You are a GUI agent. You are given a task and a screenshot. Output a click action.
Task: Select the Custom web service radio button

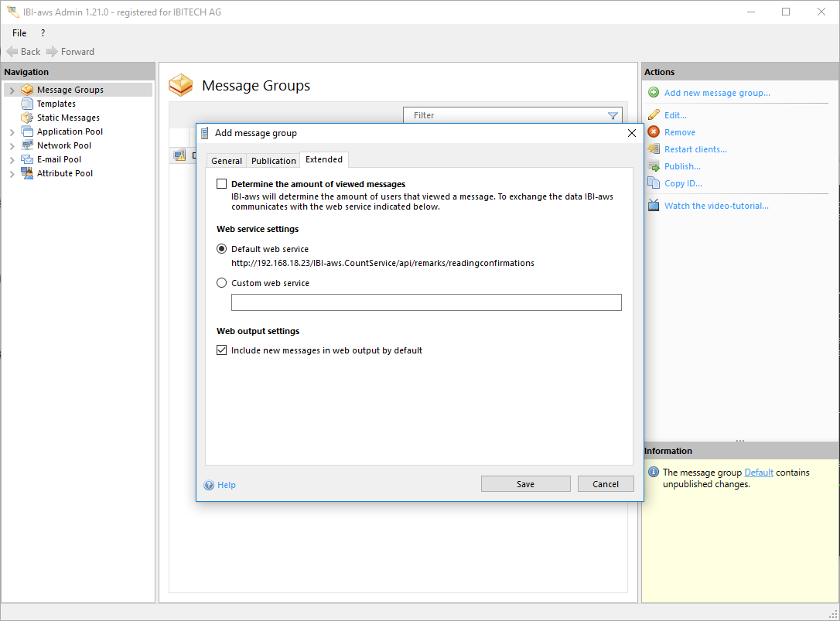[222, 283]
